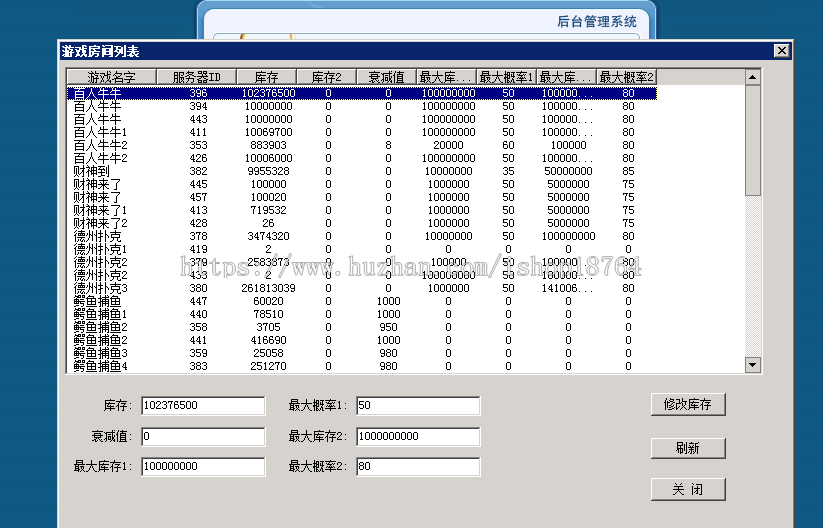Click the 库存2 column header
Viewport: 823px width, 528px height.
[x=326, y=77]
